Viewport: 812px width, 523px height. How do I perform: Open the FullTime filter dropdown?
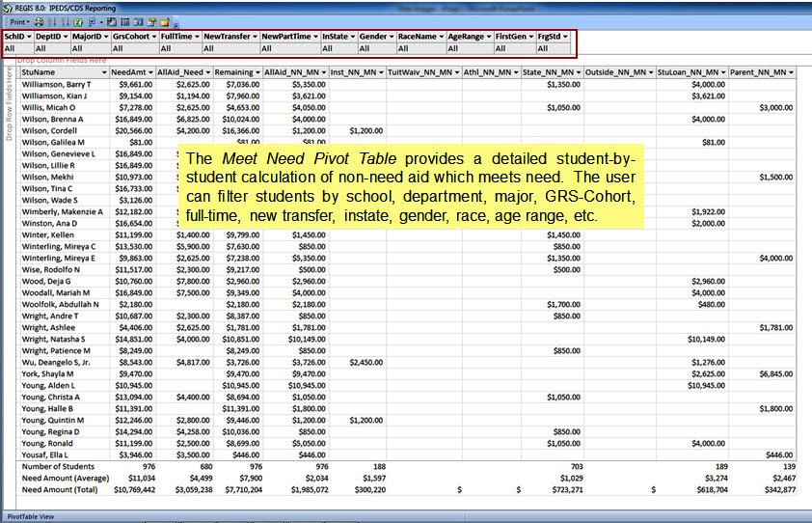(x=197, y=37)
